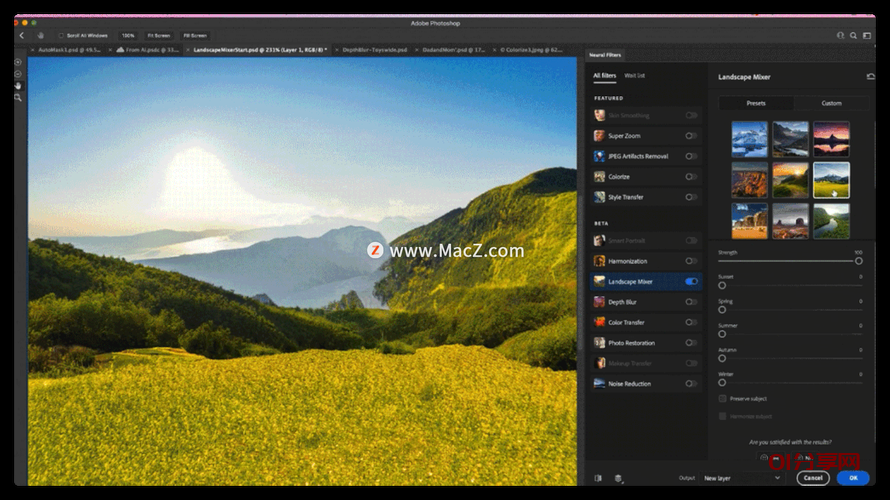Click the layer preview stack icon
890x500 pixels.
click(x=618, y=478)
